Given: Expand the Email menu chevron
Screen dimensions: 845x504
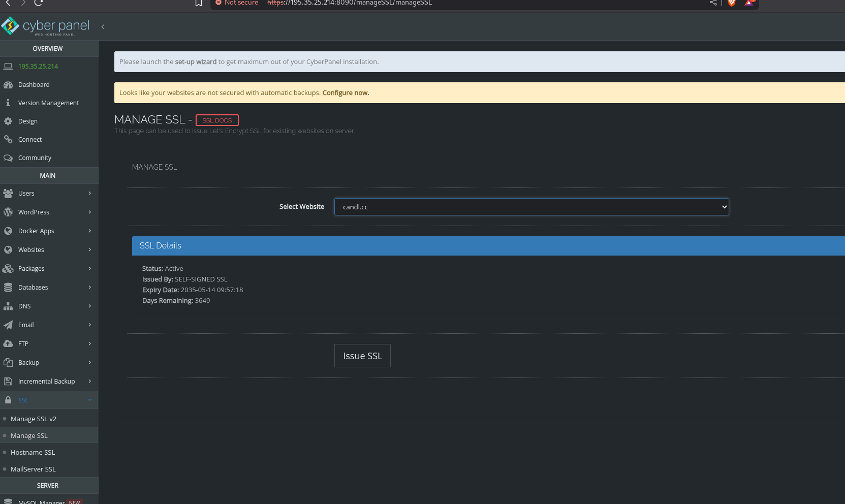Looking at the screenshot, I should [x=89, y=325].
